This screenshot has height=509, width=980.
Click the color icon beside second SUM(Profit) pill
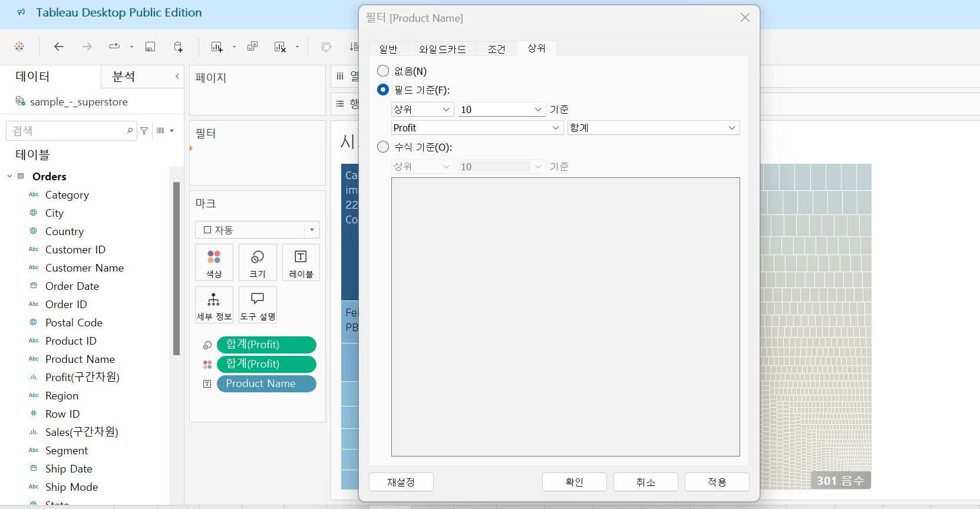tap(207, 365)
